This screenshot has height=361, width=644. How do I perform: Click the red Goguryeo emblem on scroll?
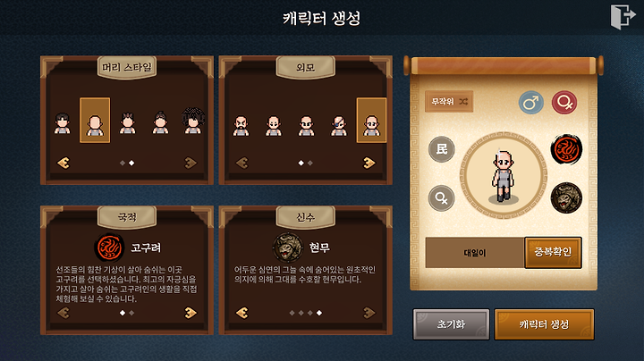click(x=566, y=149)
